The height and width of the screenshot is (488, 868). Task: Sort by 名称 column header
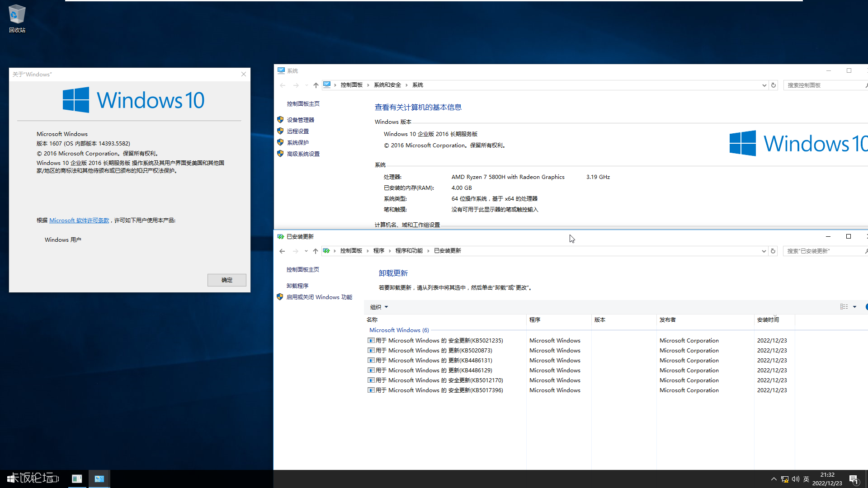(x=445, y=320)
